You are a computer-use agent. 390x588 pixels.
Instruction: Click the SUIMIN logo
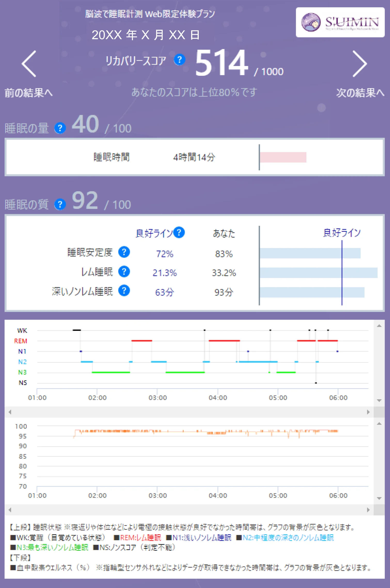pos(340,22)
